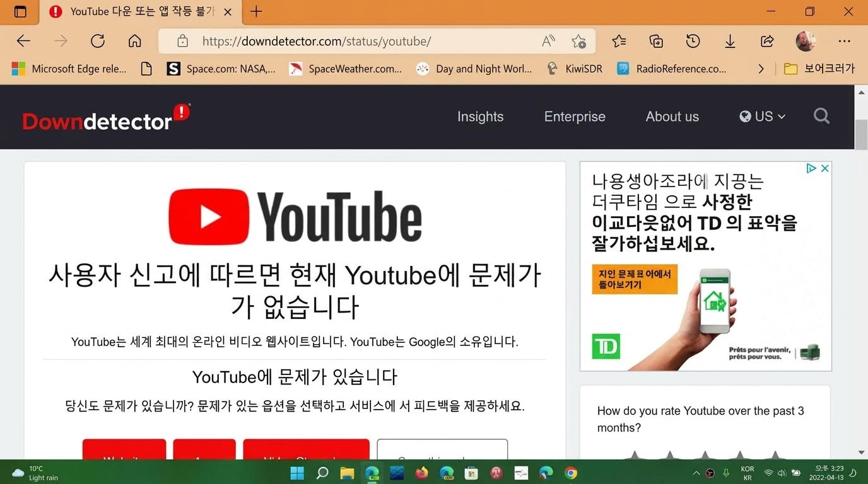The height and width of the screenshot is (484, 868).
Task: Open the Insights menu item
Action: [x=480, y=117]
